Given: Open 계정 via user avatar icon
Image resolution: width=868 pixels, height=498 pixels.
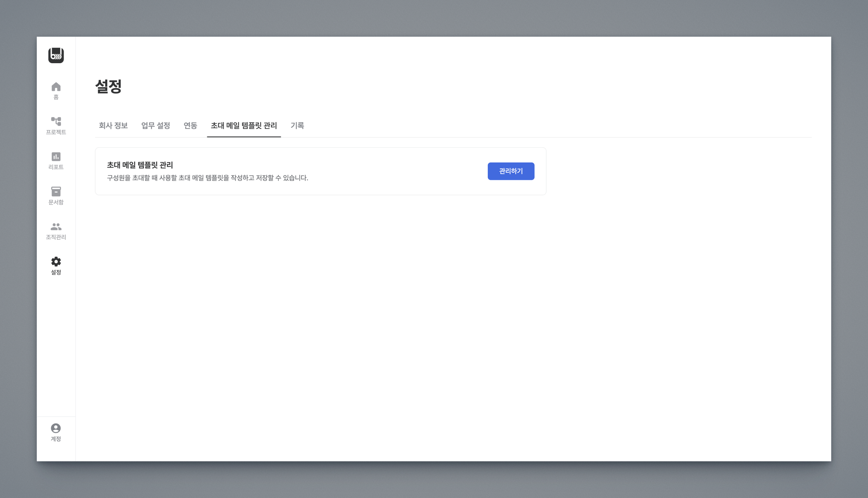Looking at the screenshot, I should tap(56, 428).
